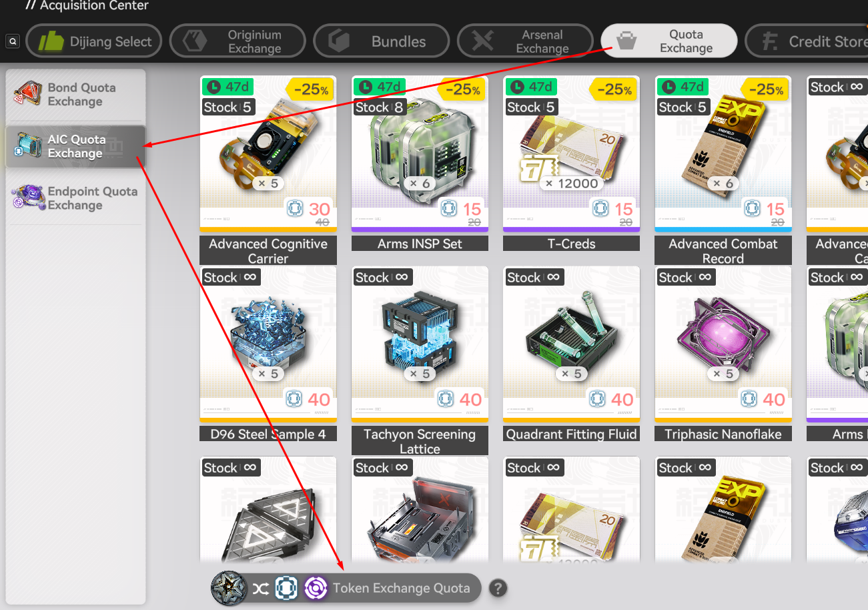The height and width of the screenshot is (610, 868).
Task: Open the Originium Exchange tab
Action: click(x=238, y=41)
